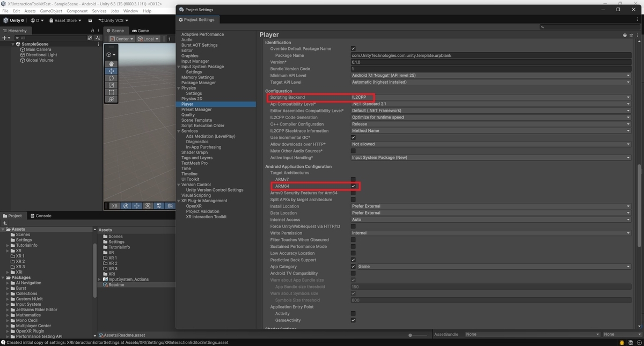Viewport: 644px width, 346px height.
Task: Click the Package Name input field
Action: coord(491,55)
